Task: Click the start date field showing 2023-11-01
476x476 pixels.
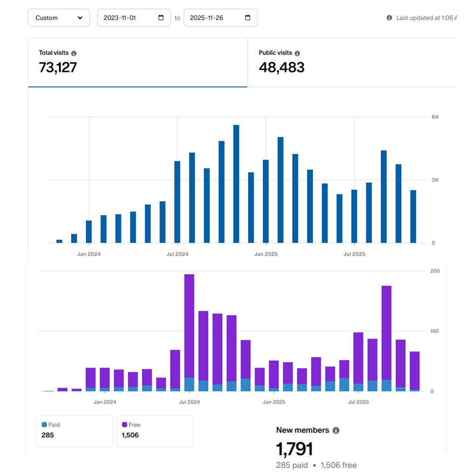Action: (x=126, y=18)
